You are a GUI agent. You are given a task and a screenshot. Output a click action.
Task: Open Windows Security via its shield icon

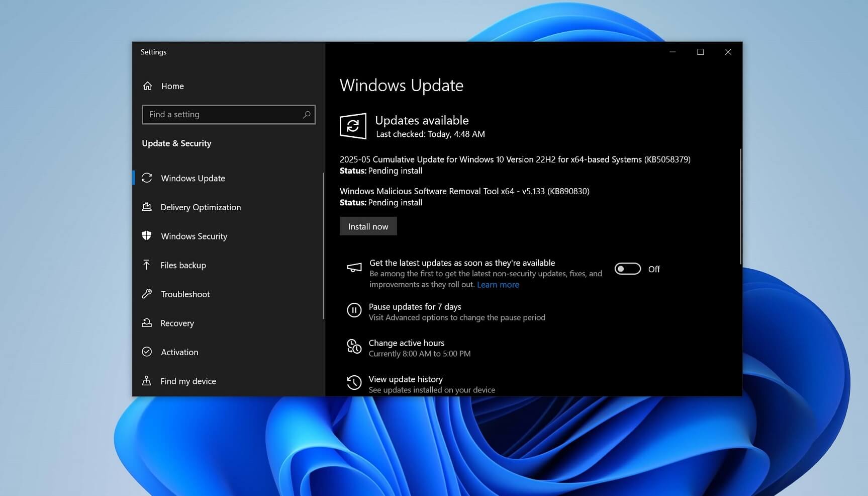147,236
